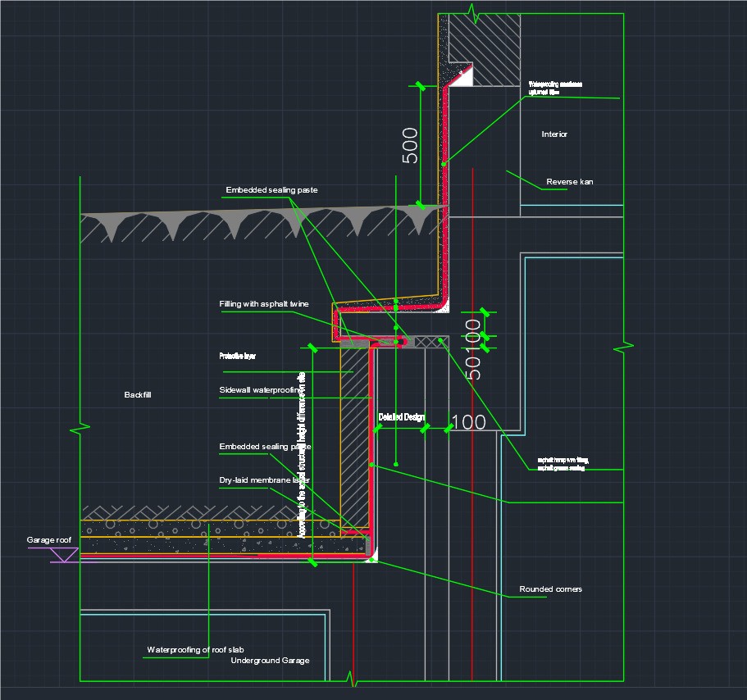Select the 'Reverse kan' label

tap(569, 182)
